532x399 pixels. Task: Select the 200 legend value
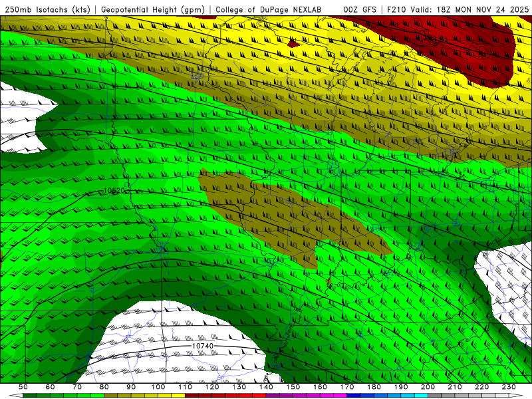click(x=428, y=387)
